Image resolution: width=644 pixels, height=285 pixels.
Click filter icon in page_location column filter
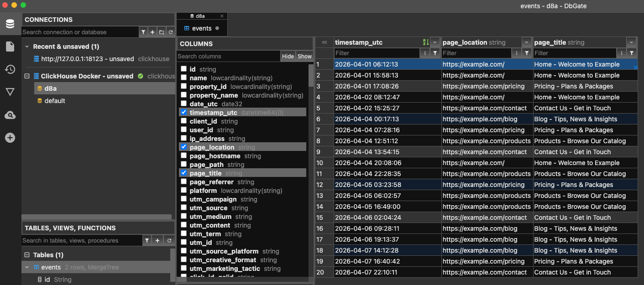click(527, 53)
